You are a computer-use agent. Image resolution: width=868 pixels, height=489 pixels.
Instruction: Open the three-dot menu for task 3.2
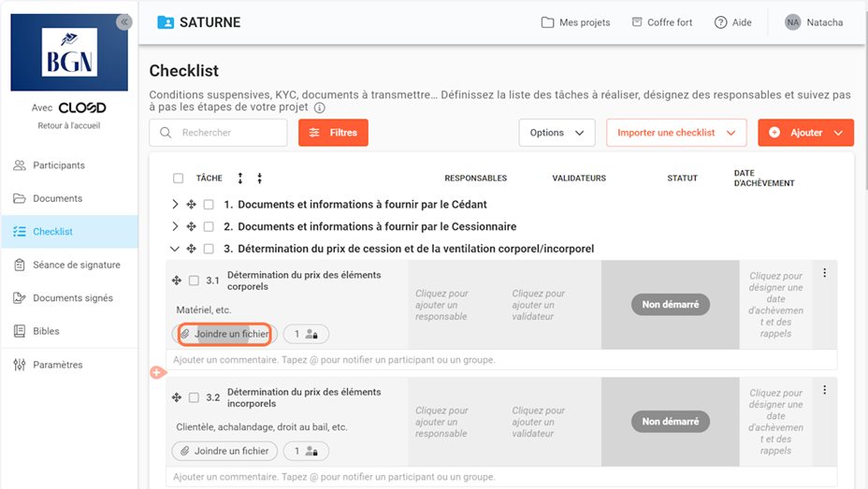[824, 390]
